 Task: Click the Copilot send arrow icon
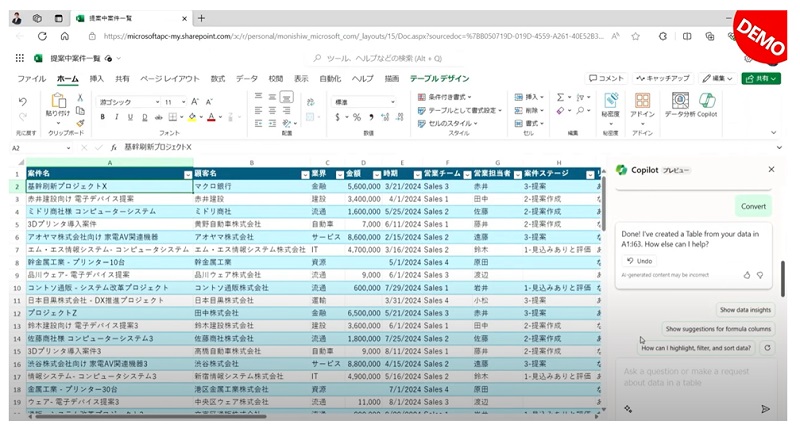765,409
